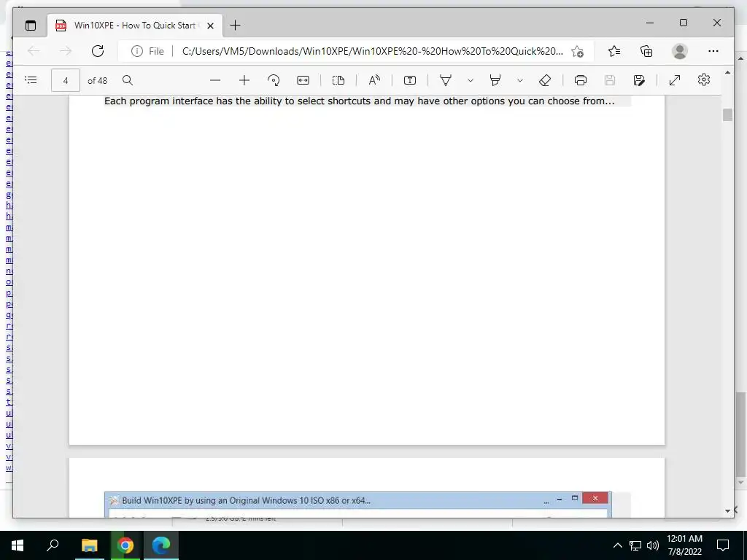Open the Favorites list

614,51
